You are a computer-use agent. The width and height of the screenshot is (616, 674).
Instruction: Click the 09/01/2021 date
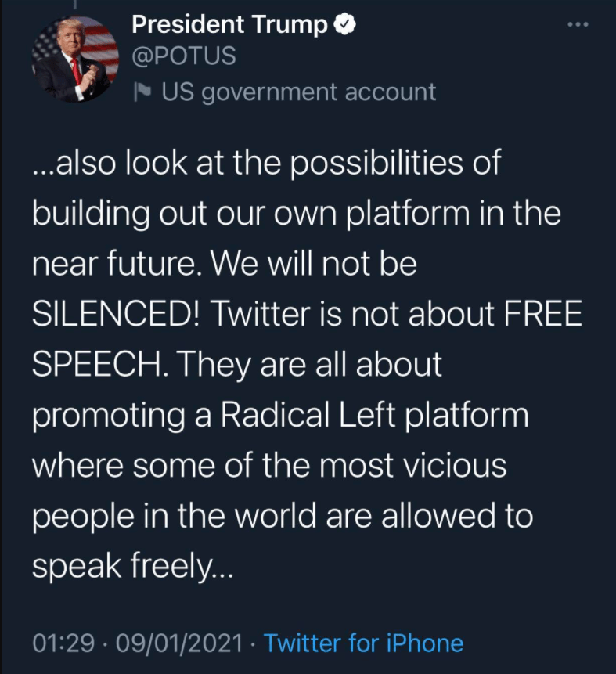tap(180, 643)
